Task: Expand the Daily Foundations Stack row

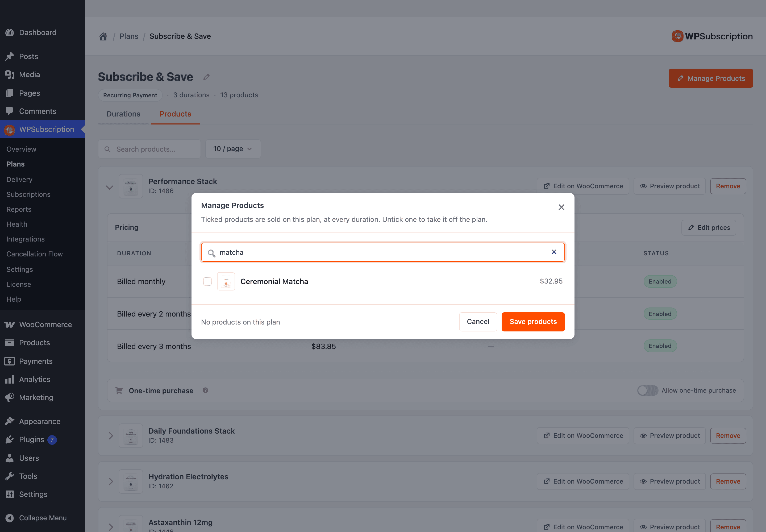Action: (x=111, y=436)
